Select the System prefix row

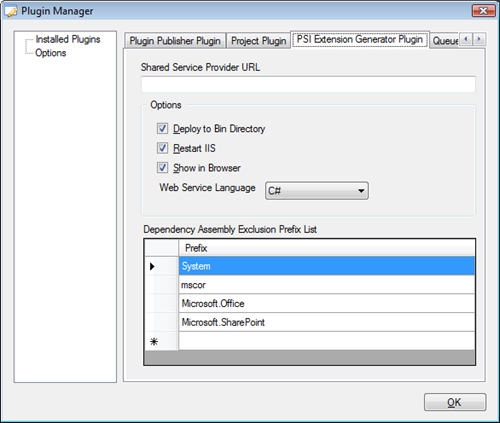coord(327,266)
